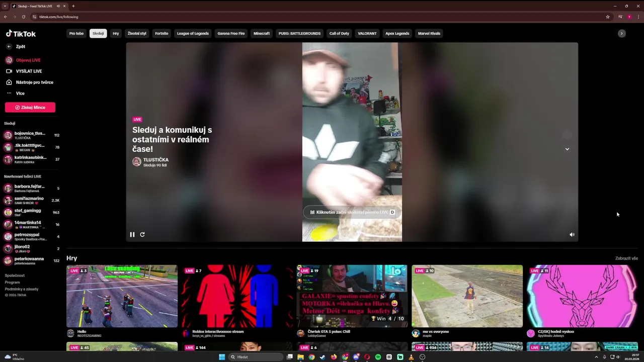Select the Apex Legends chip
Screen dimensions: 644x362
397,34
